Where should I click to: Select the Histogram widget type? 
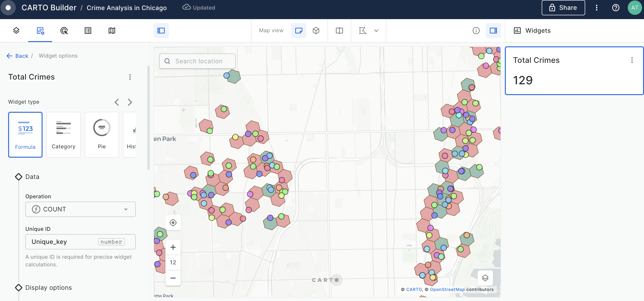(130, 135)
